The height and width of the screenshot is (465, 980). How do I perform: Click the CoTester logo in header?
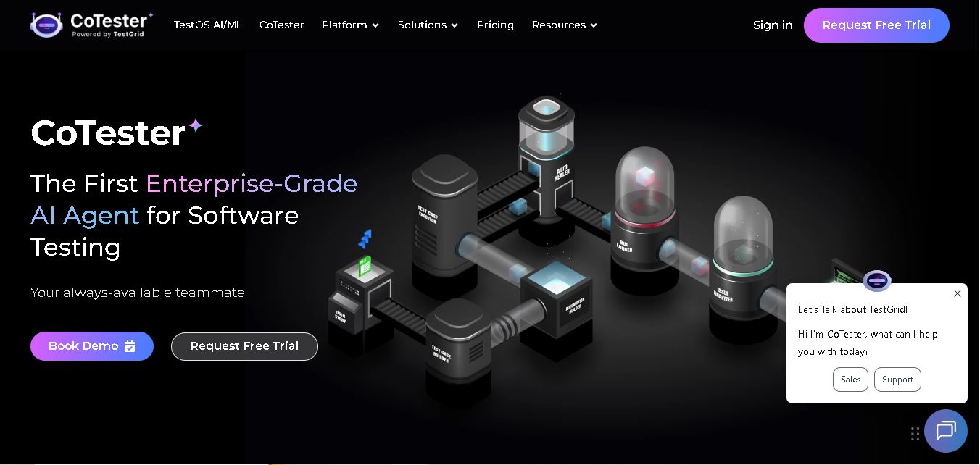(x=92, y=25)
